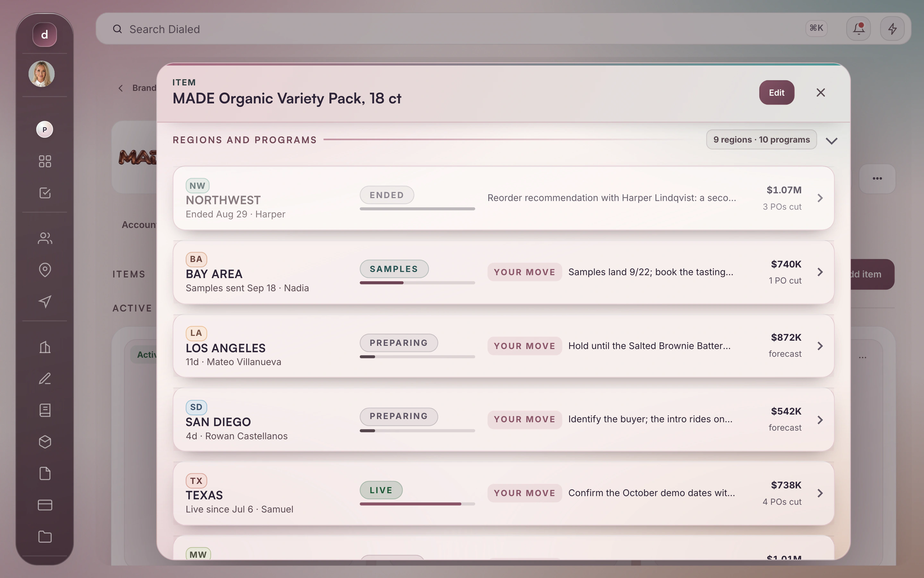Open the folder icon in sidebar
The width and height of the screenshot is (924, 578).
45,537
